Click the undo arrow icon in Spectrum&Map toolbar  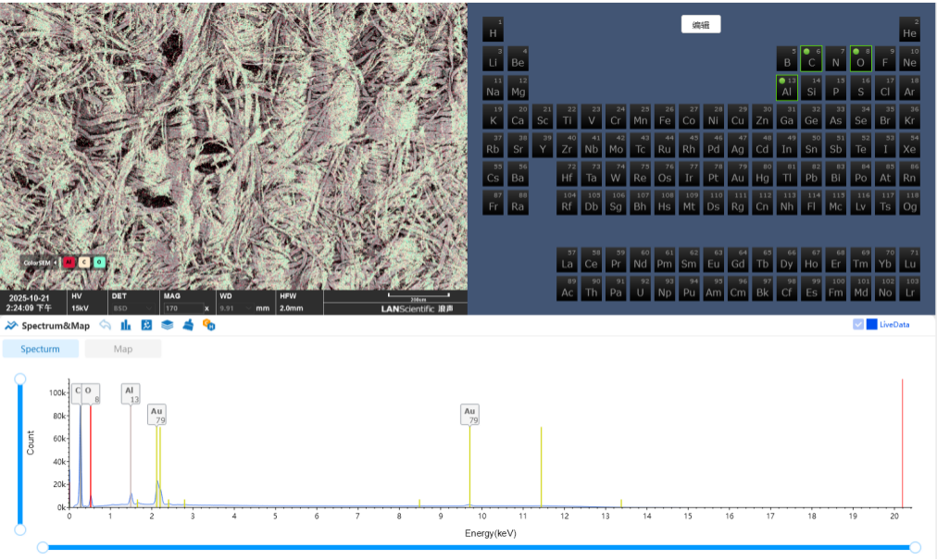coord(105,325)
